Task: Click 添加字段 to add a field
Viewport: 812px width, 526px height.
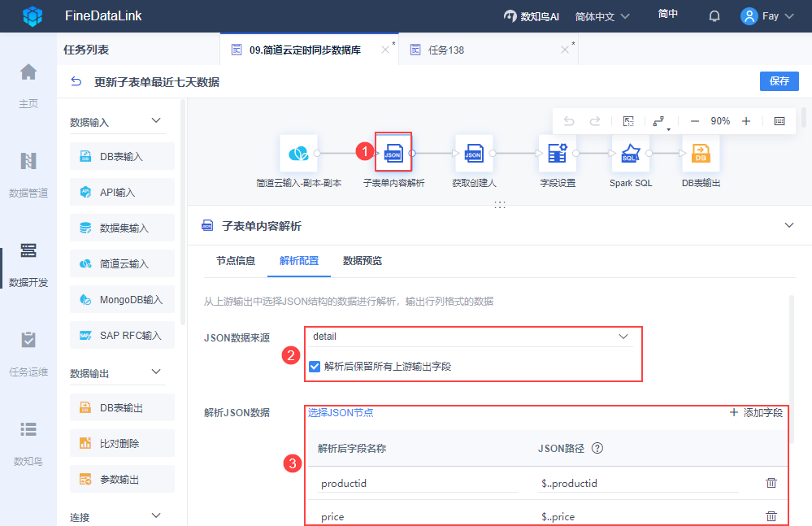Action: [756, 413]
